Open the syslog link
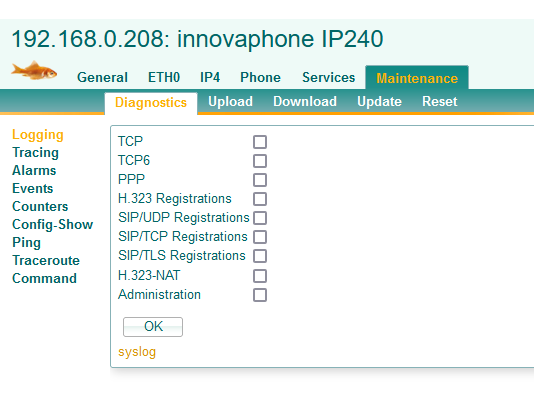 tap(137, 352)
